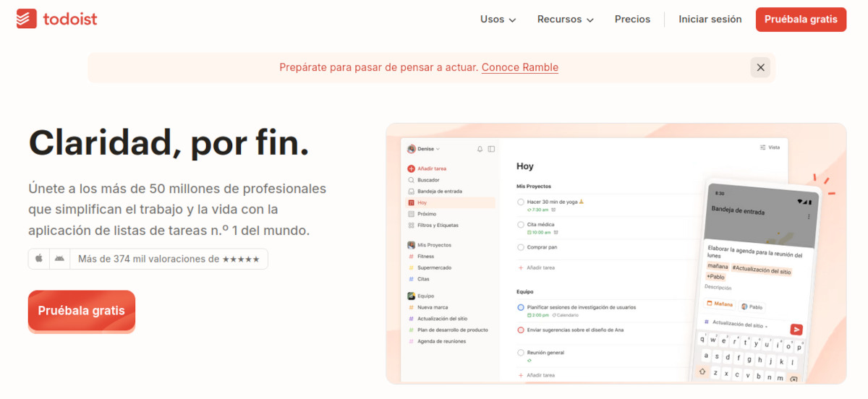Tap the backspace key on phone keyboard
Screen dimensions: 868x399
click(793, 379)
